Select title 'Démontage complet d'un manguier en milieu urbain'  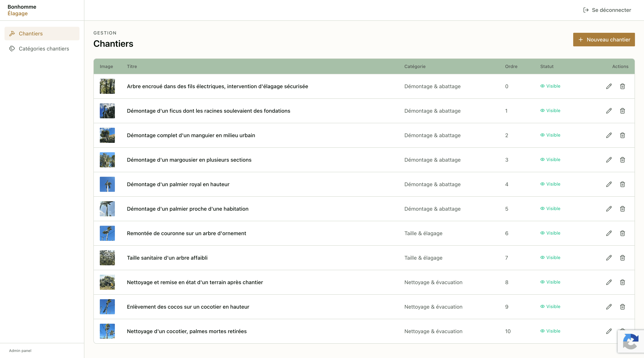pyautogui.click(x=191, y=135)
